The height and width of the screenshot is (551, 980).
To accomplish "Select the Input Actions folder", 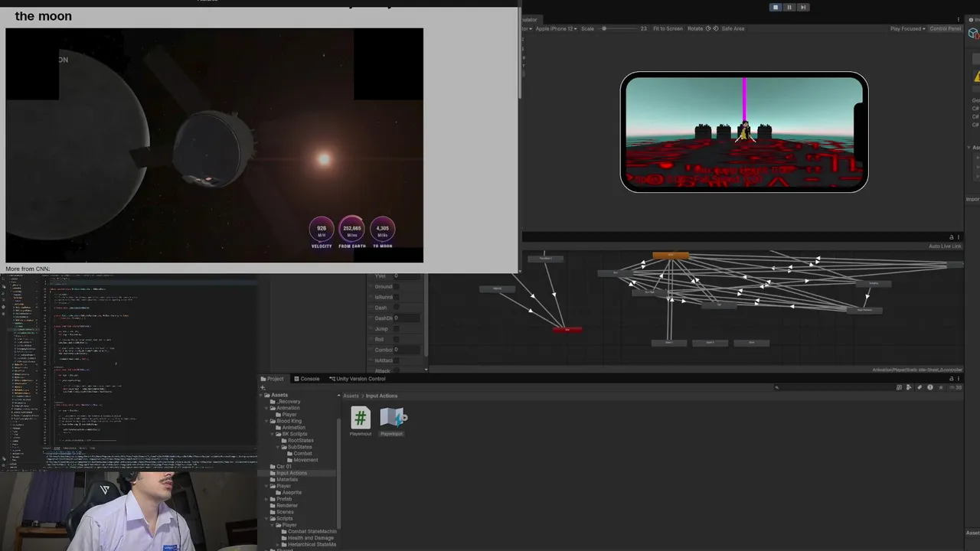I will [x=292, y=473].
